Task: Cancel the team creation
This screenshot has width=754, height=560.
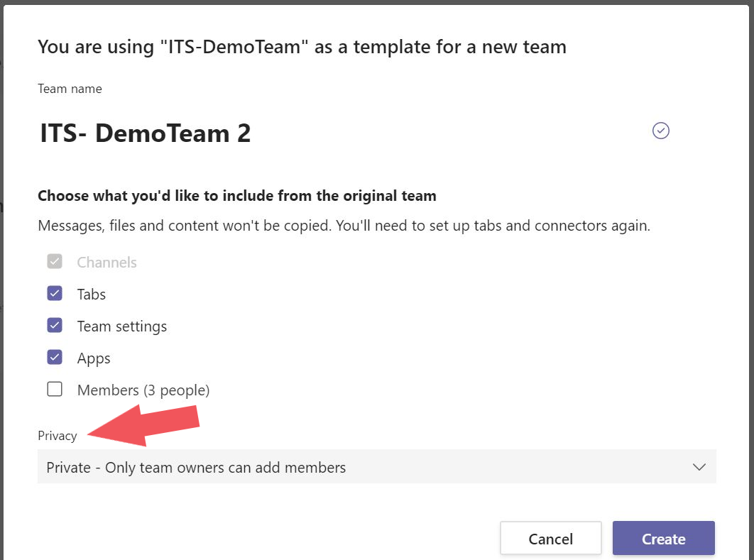Action: coord(550,538)
